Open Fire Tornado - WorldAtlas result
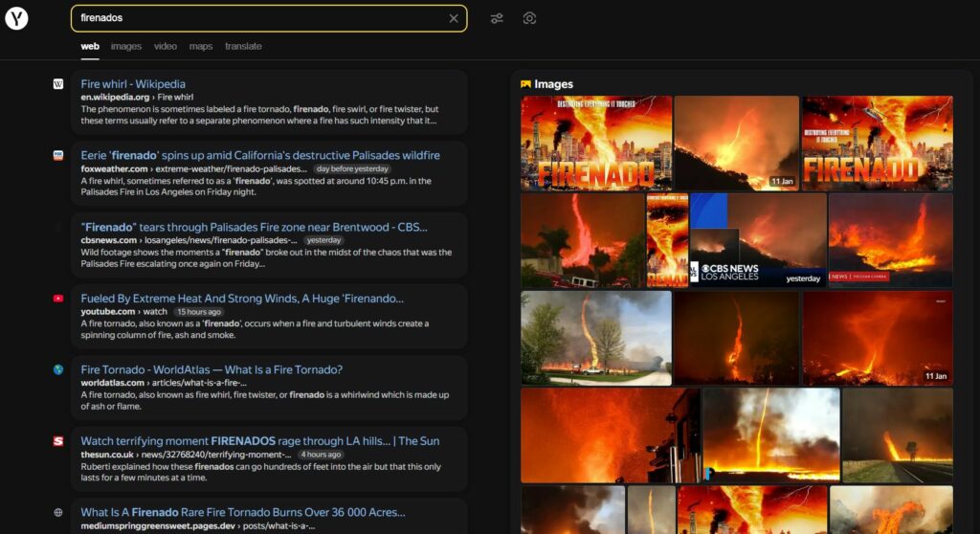Image resolution: width=980 pixels, height=534 pixels. pyautogui.click(x=212, y=369)
